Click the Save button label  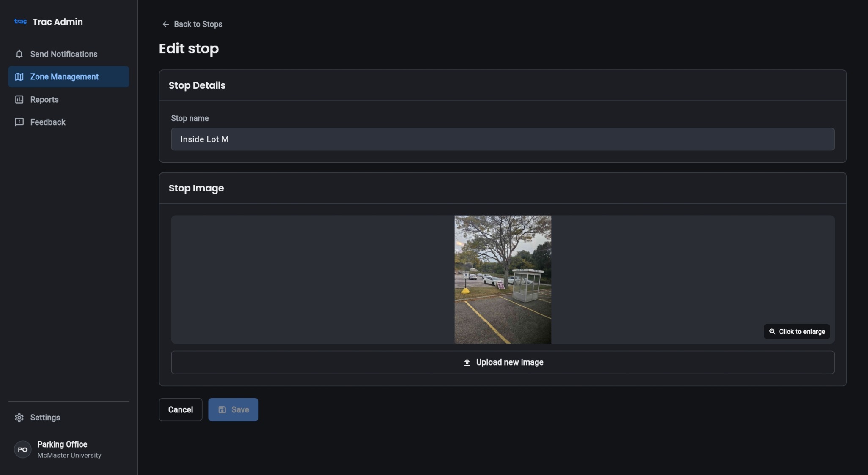(x=240, y=410)
